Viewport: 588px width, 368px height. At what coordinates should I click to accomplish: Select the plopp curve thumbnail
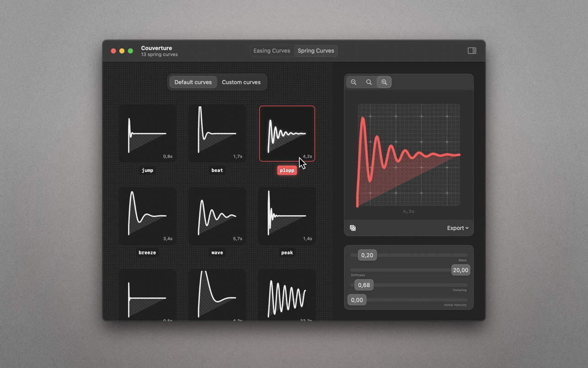[287, 133]
